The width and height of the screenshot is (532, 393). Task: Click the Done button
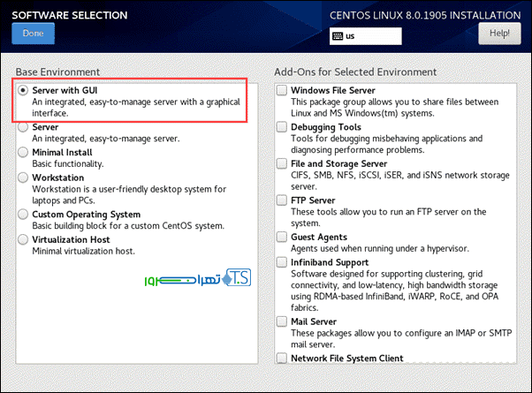click(x=33, y=34)
